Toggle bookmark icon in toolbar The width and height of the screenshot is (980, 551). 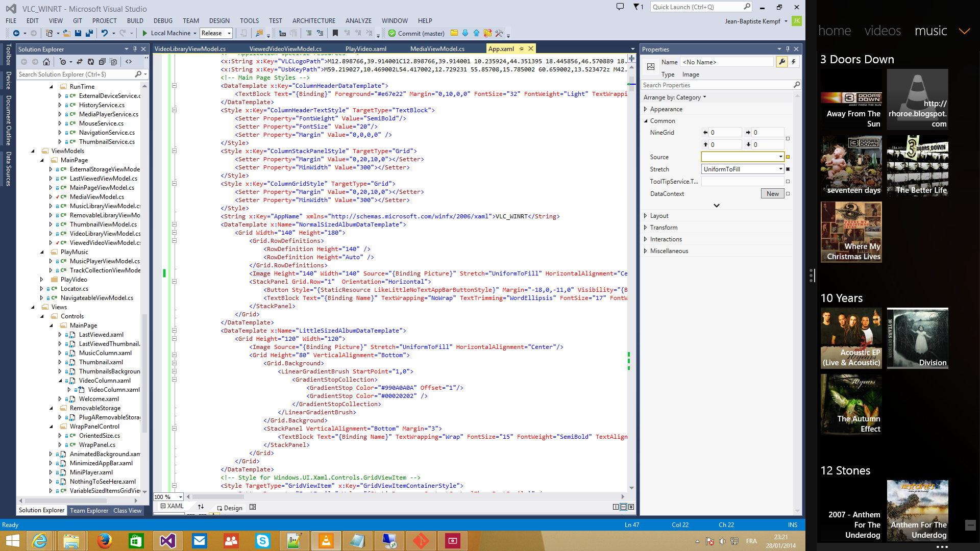click(x=335, y=33)
